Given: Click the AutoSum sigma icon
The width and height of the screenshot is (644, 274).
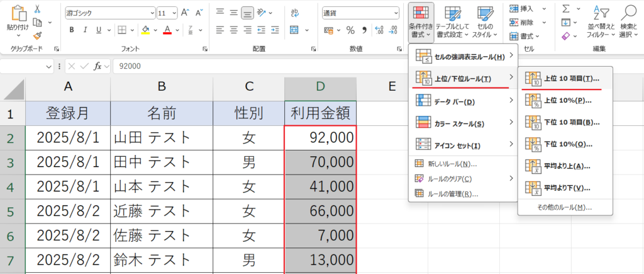Looking at the screenshot, I should click(x=566, y=9).
